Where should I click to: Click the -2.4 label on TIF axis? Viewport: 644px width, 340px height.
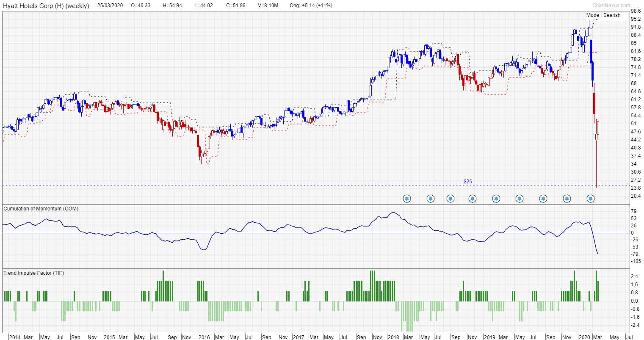pyautogui.click(x=635, y=325)
